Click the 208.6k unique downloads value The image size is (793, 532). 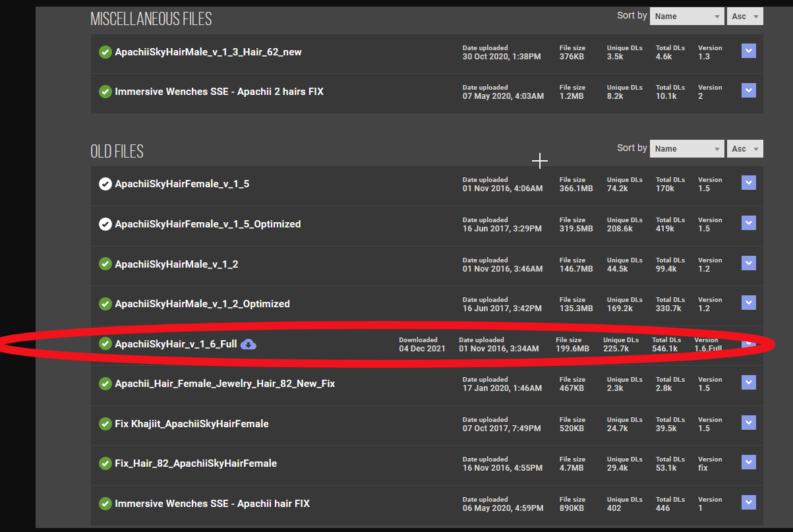pos(620,229)
